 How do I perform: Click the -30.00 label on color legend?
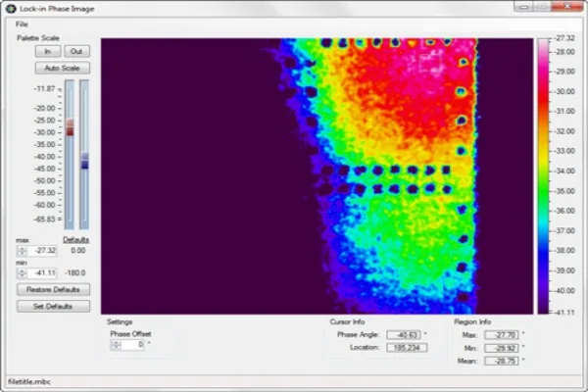point(564,91)
